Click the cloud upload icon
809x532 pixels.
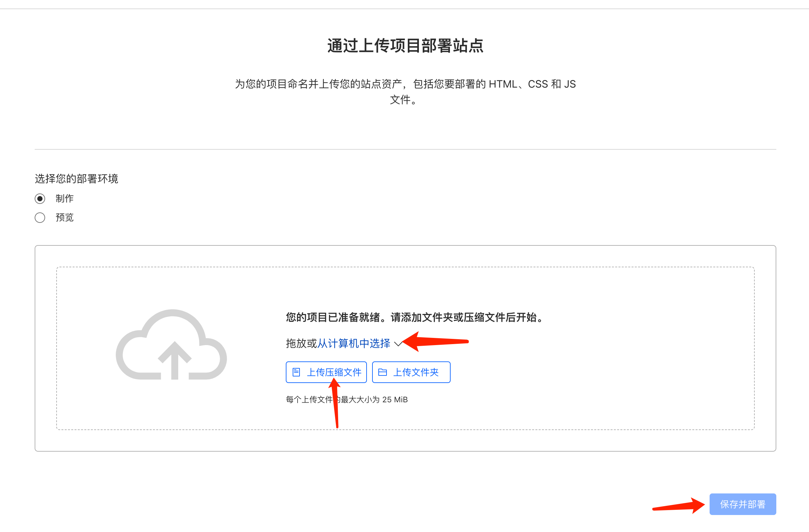pyautogui.click(x=171, y=344)
